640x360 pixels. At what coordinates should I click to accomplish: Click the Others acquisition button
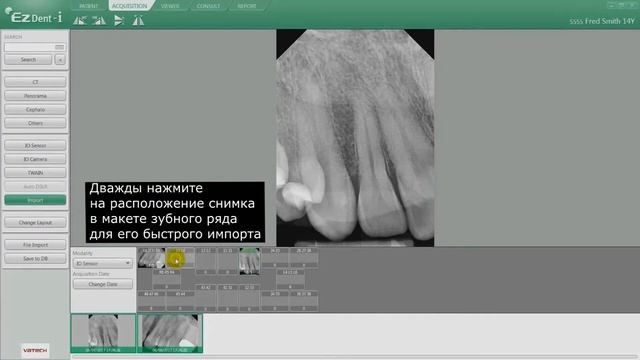35,123
